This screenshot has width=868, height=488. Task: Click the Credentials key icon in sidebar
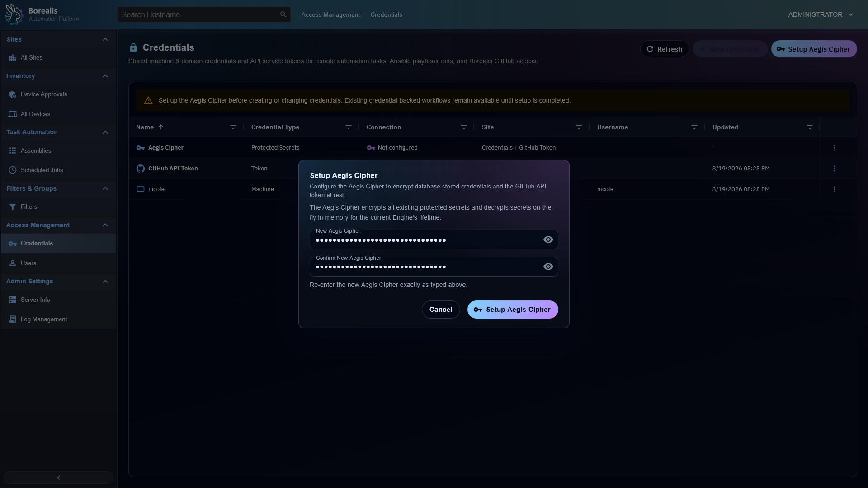13,244
